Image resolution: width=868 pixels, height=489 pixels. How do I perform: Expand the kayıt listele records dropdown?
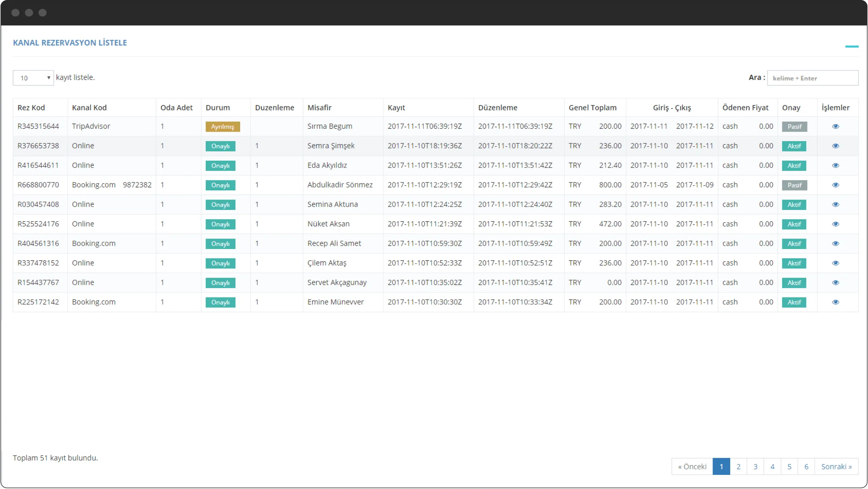tap(33, 77)
